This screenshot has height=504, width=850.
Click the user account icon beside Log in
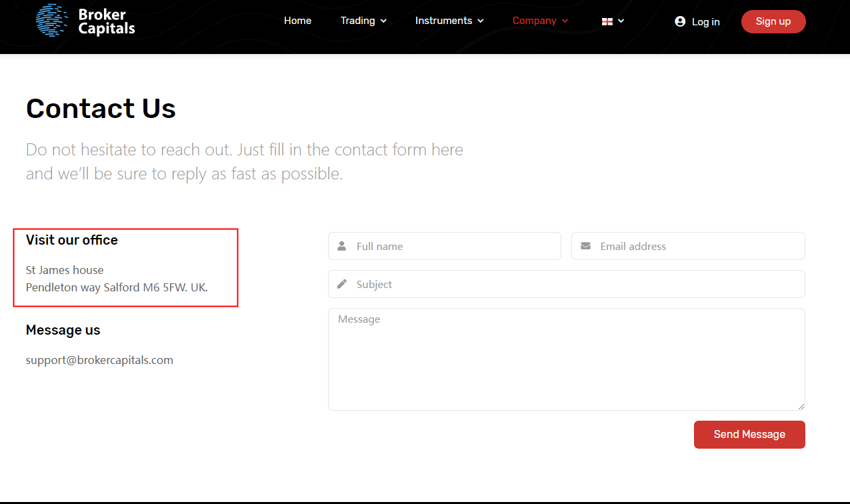(680, 21)
